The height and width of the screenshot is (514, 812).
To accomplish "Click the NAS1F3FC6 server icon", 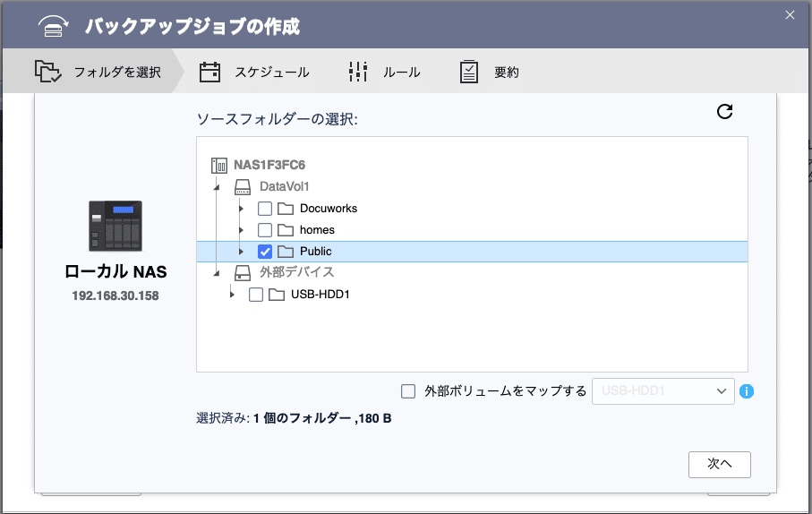I will [219, 166].
